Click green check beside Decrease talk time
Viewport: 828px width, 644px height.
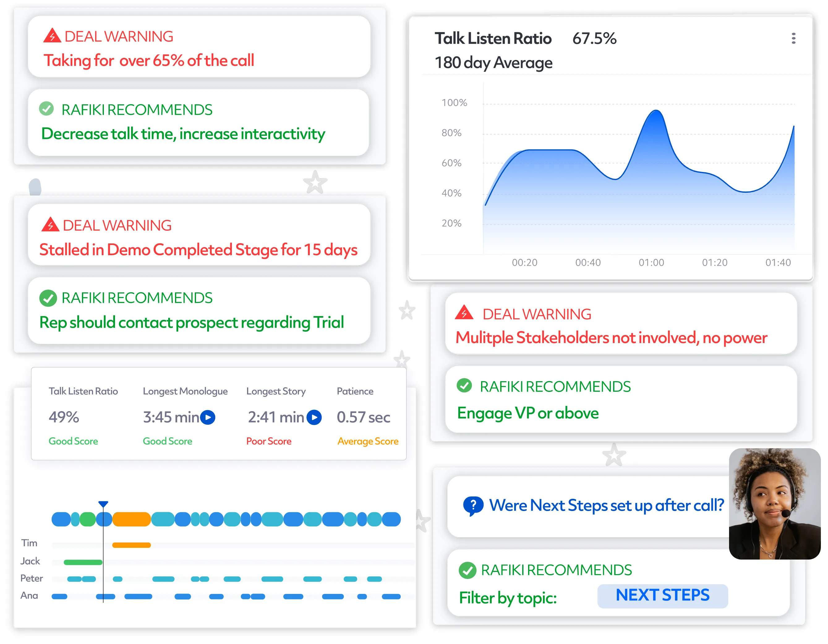tap(46, 109)
